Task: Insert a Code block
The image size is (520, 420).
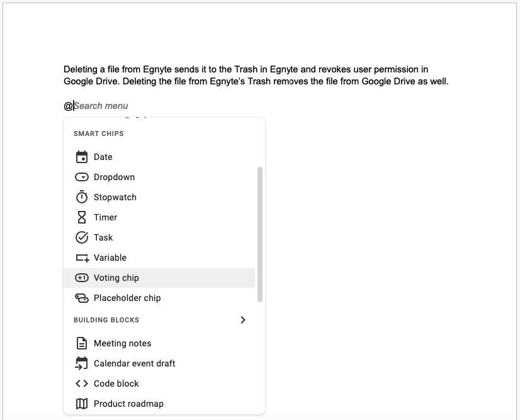Action: [159, 383]
